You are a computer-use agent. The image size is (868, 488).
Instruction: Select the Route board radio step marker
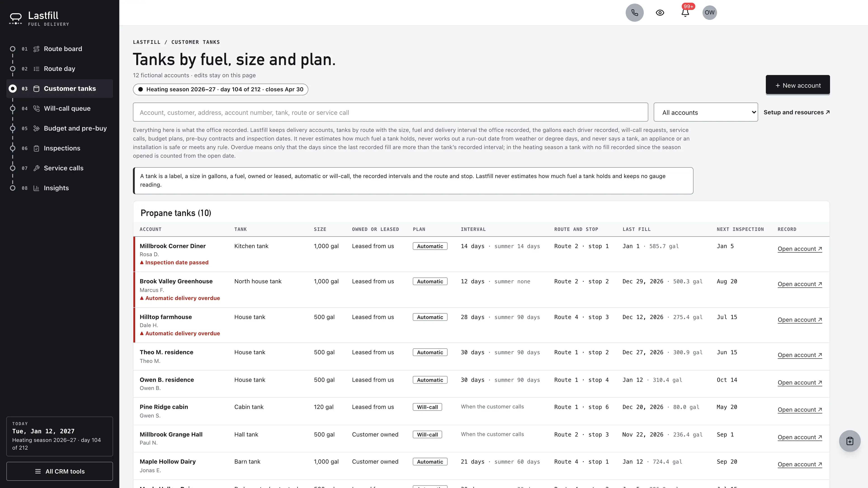(x=12, y=49)
